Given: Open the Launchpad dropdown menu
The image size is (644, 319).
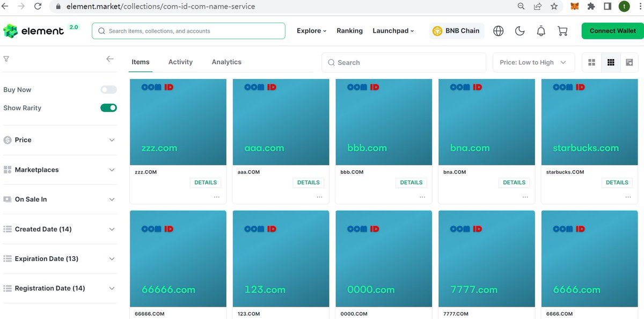Looking at the screenshot, I should click(393, 31).
